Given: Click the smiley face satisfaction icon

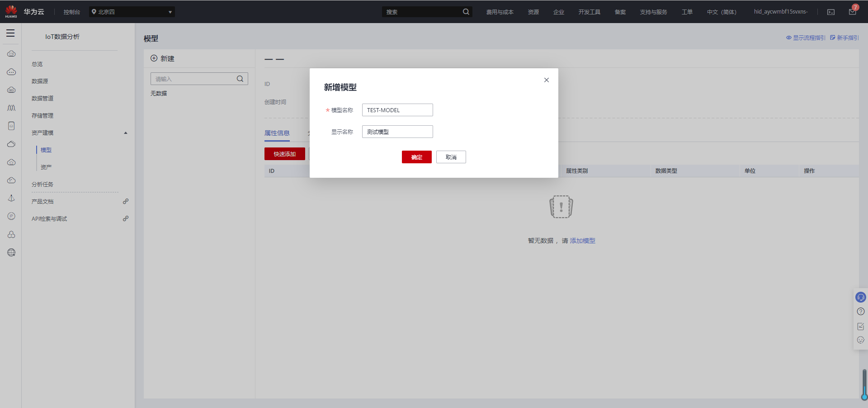Looking at the screenshot, I should click(x=861, y=340).
